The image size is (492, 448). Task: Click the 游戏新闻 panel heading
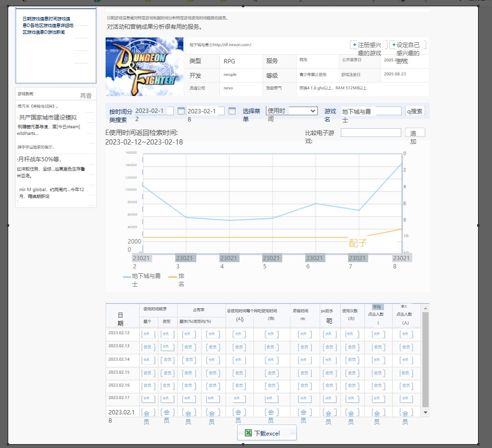tap(25, 94)
